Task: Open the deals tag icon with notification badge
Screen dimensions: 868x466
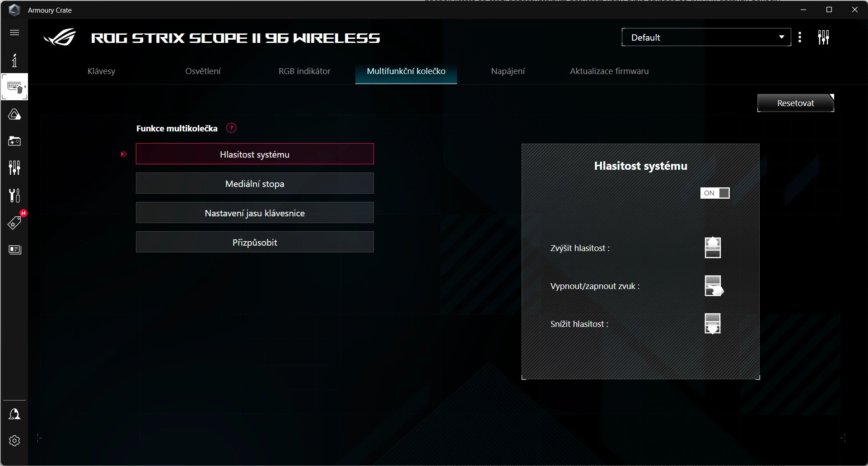Action: click(x=14, y=222)
